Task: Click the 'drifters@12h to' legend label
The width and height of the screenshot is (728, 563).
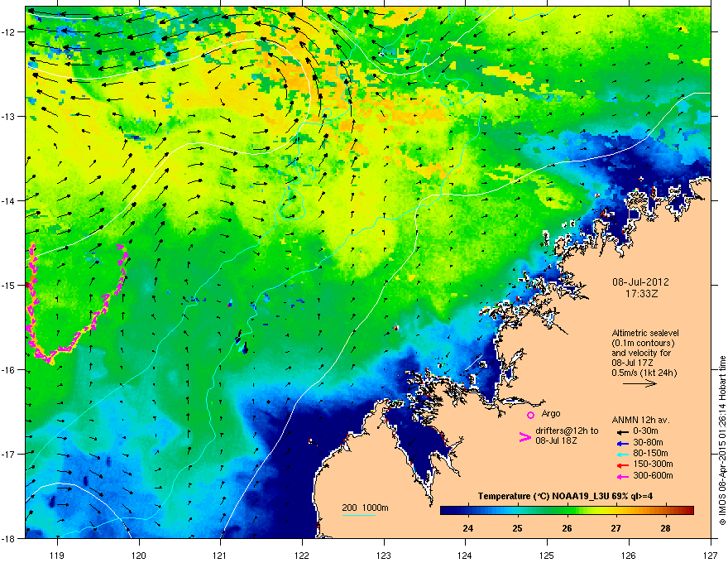Action: [x=567, y=431]
